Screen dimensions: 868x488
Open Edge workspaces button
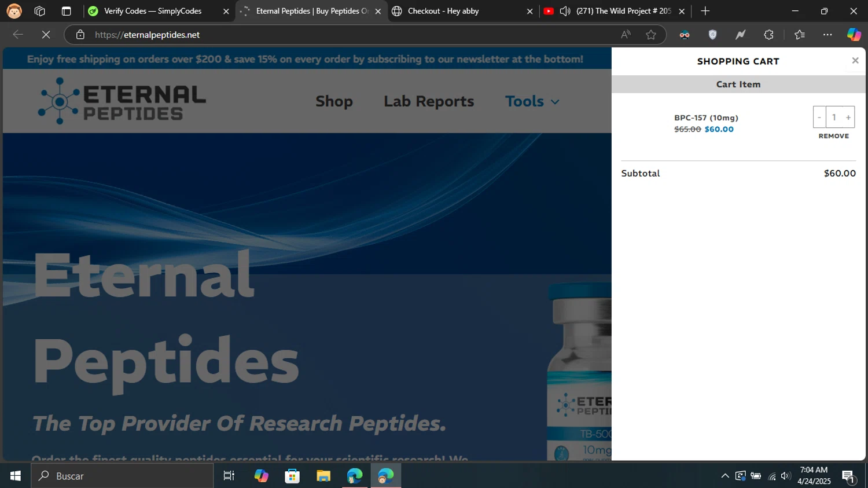(40, 11)
